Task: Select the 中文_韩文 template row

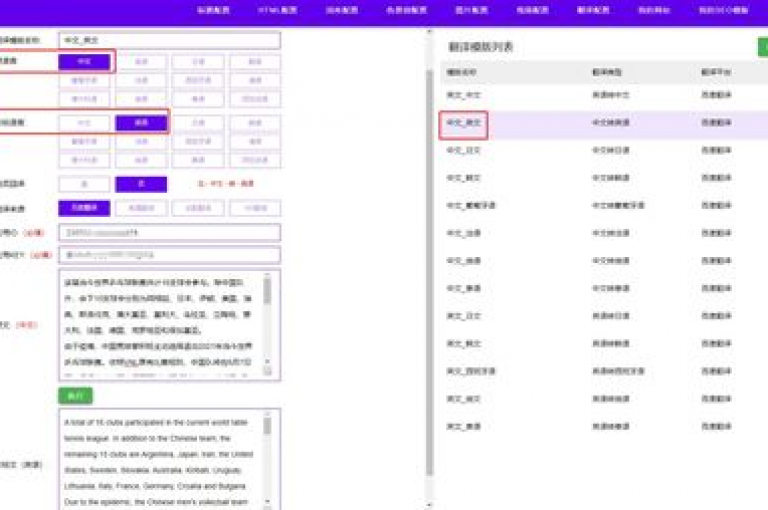Action: click(x=604, y=178)
